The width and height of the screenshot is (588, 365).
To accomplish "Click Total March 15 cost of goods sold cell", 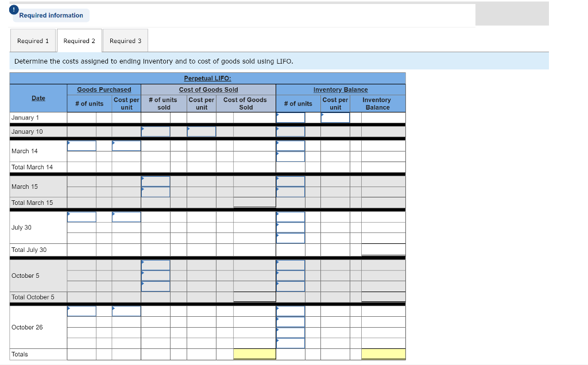I will (x=254, y=203).
